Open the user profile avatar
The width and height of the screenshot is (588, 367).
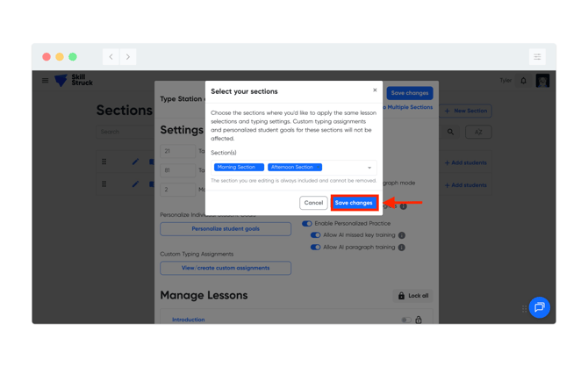[x=542, y=81]
